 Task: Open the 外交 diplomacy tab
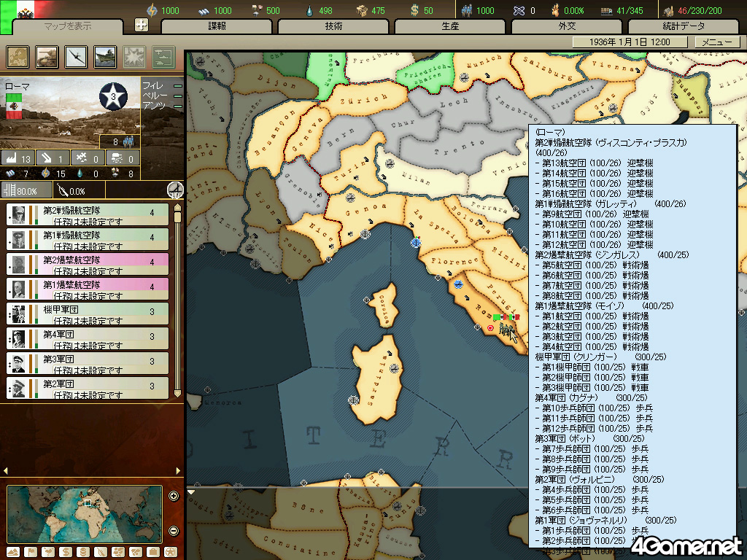pyautogui.click(x=567, y=26)
